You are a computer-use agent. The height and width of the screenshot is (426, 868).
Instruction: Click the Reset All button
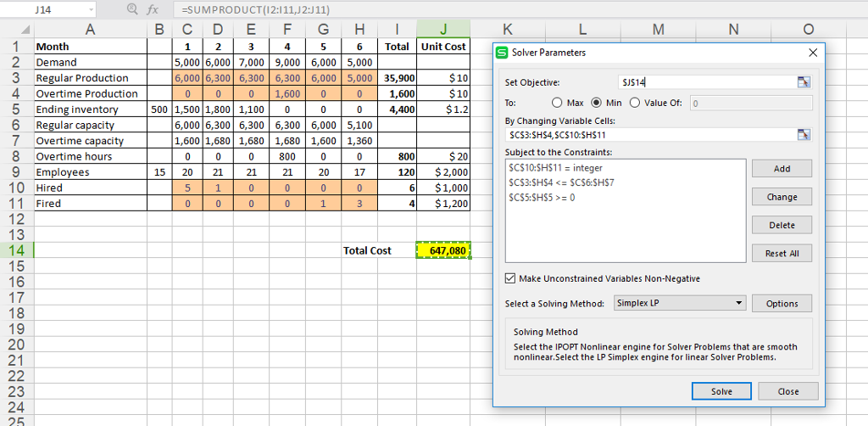pyautogui.click(x=782, y=253)
